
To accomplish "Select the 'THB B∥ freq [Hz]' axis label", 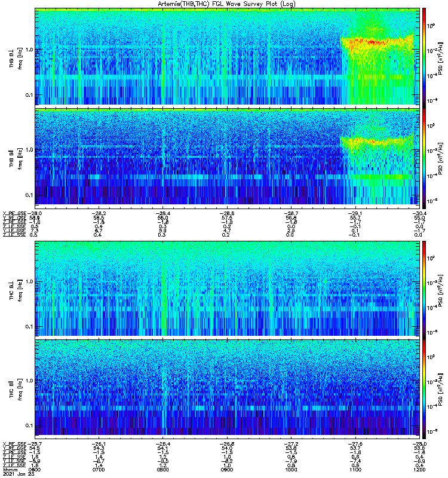I will pos(16,158).
